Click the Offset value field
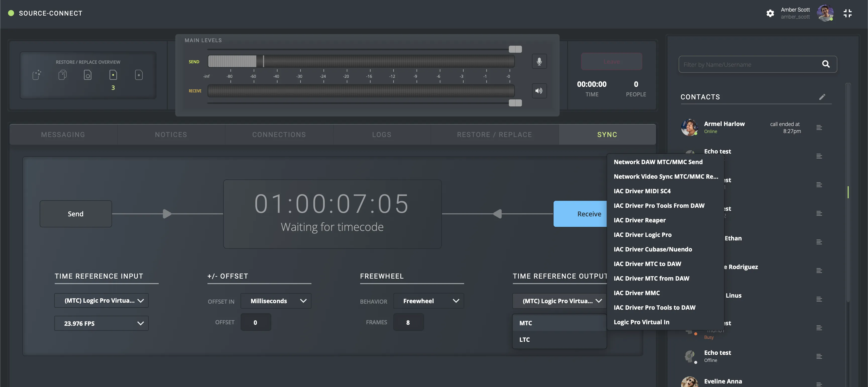Screen dimensions: 868x387 coord(256,322)
